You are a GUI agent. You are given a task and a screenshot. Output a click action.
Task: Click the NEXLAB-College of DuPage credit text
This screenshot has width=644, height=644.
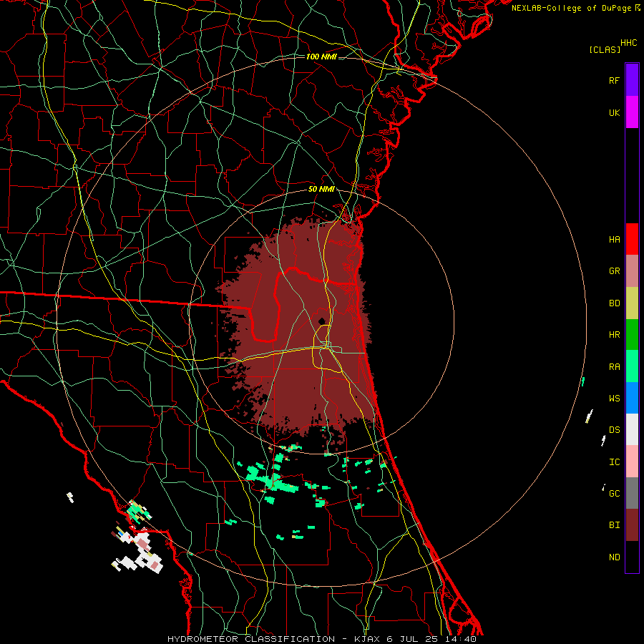[x=571, y=8]
